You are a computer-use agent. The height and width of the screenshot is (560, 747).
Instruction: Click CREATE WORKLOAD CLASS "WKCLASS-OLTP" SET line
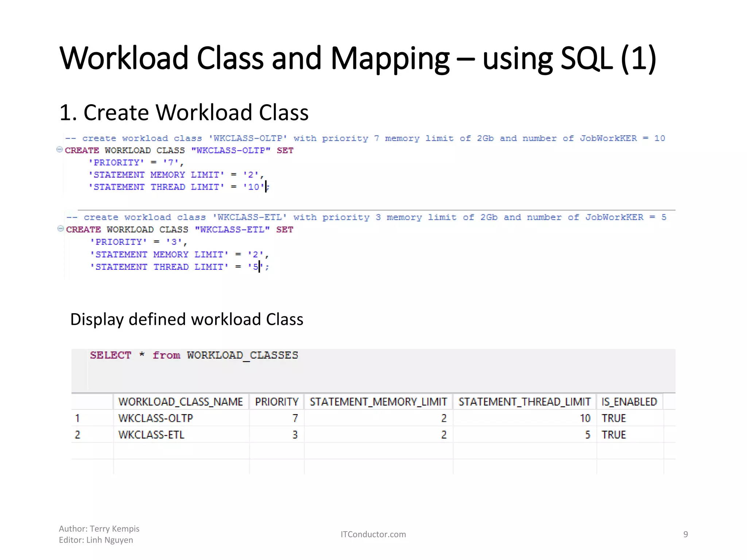coord(179,150)
